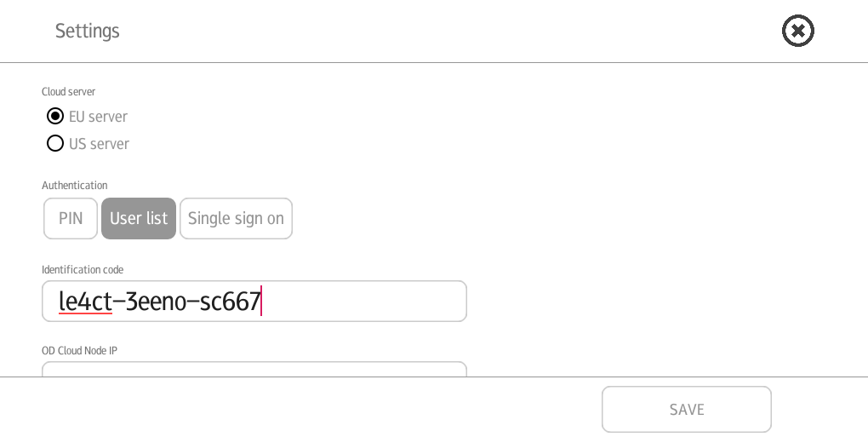This screenshot has height=437, width=868.
Task: Click the Settings heading text
Action: [88, 31]
